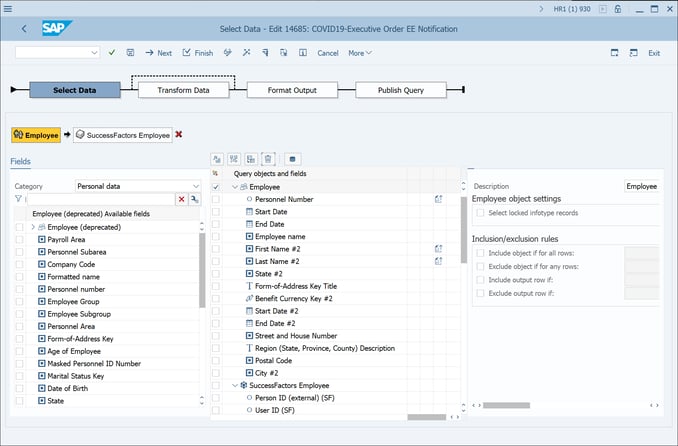Click the available fields vertical scrollbar

click(202, 270)
